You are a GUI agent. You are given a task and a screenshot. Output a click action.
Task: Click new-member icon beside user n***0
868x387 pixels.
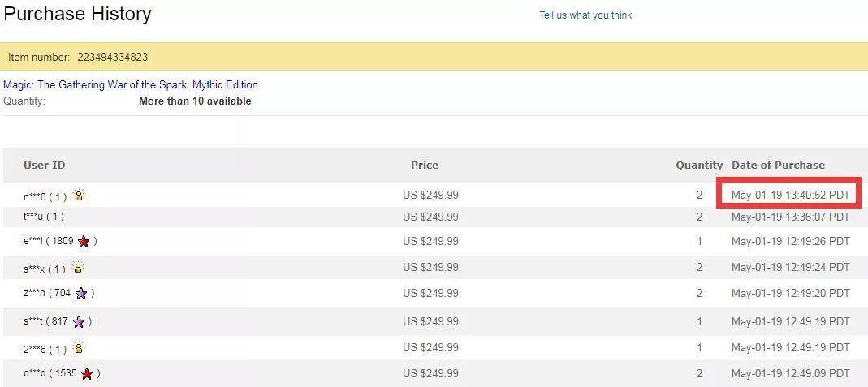click(x=79, y=196)
